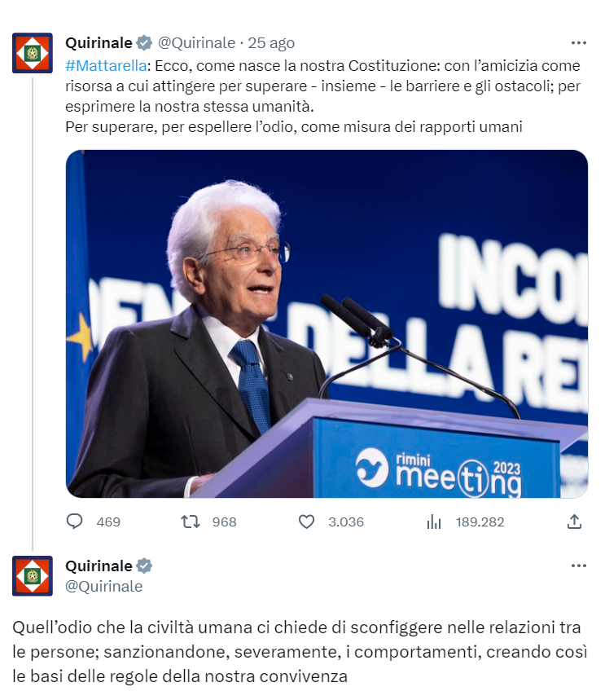605x700 pixels.
Task: Click verified badge on second Quirinale name
Action: pos(144,566)
